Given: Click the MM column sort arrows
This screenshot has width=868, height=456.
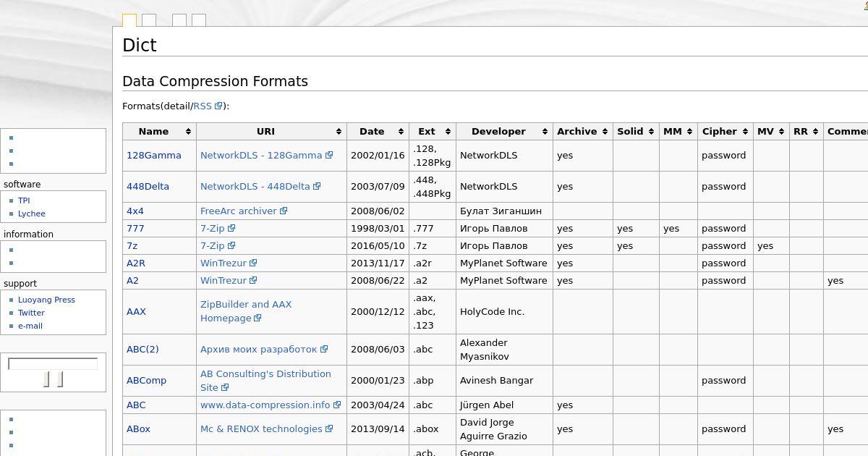Looking at the screenshot, I should point(689,132).
